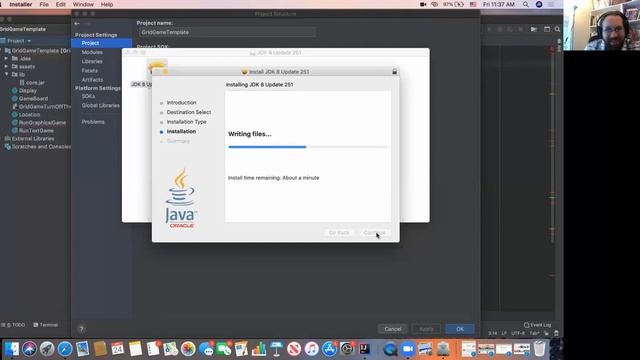The image size is (640, 360).
Task: Click Apply in Project Structure dialog
Action: tap(426, 329)
